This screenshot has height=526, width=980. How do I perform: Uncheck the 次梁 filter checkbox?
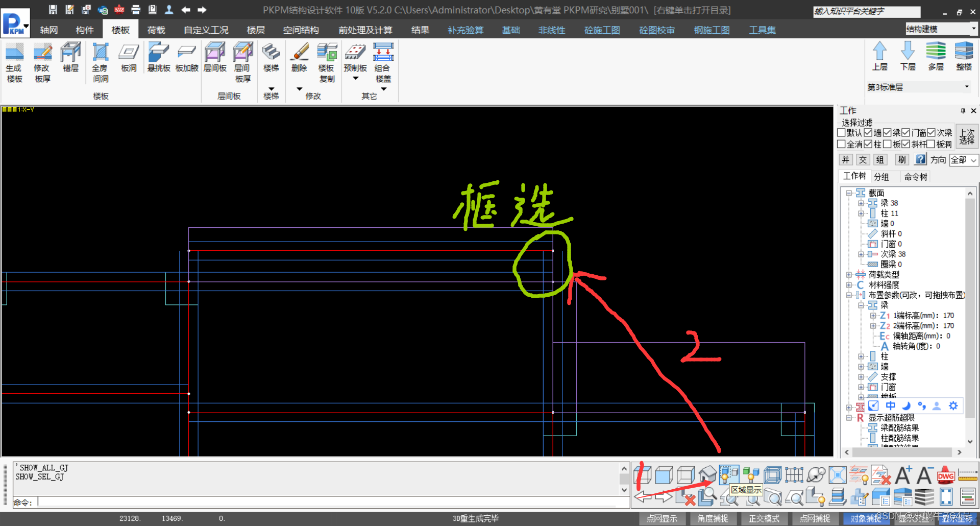click(931, 133)
